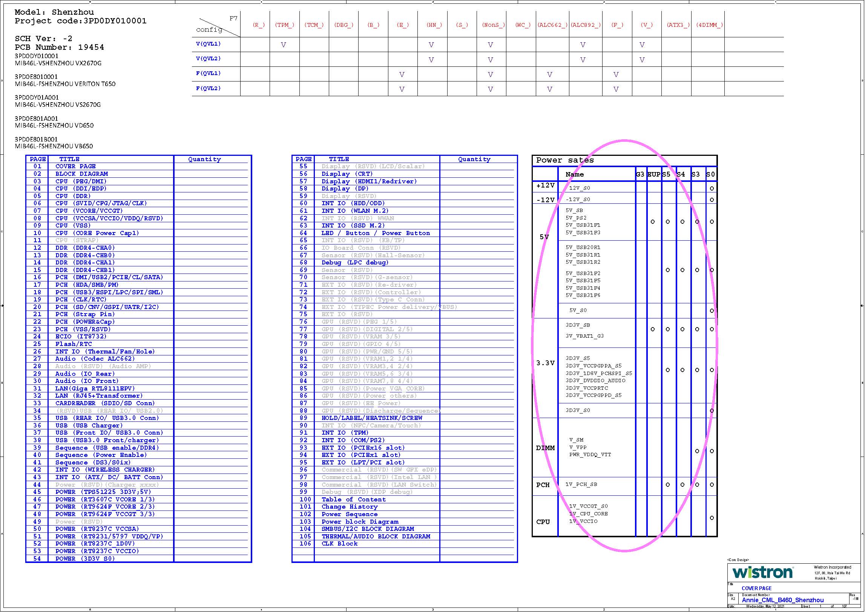Screen dimensions: 868x612
Task: Select the 'CARDREADER (SDIO/SD Conn)' entry
Action: point(105,404)
